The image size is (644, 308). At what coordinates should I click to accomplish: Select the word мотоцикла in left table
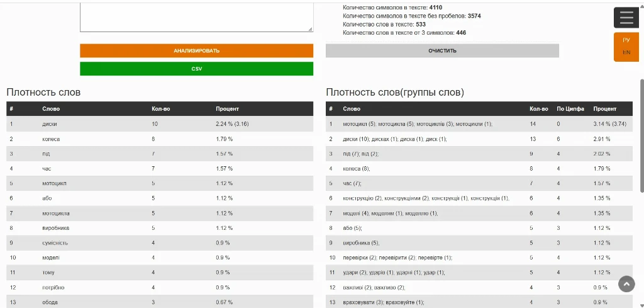pos(56,213)
